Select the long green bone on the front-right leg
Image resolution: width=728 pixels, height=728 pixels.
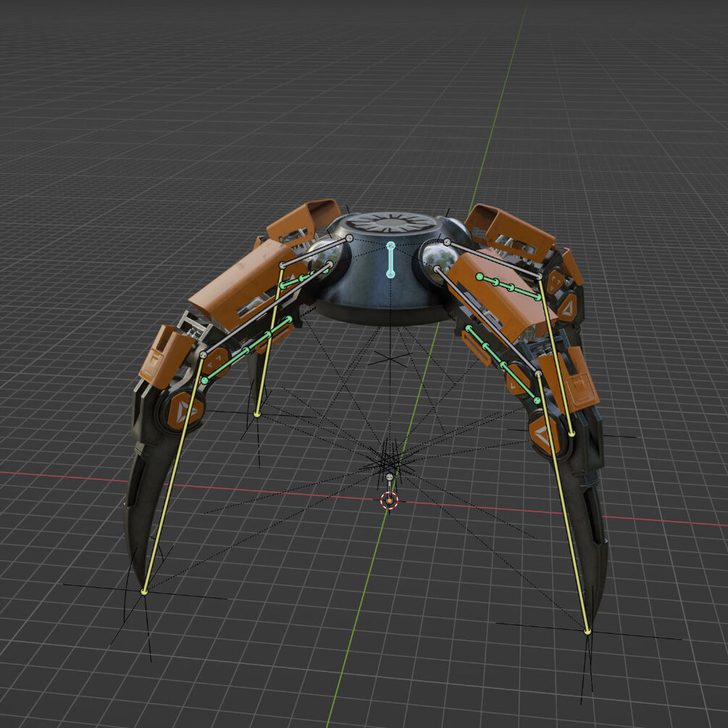503,364
